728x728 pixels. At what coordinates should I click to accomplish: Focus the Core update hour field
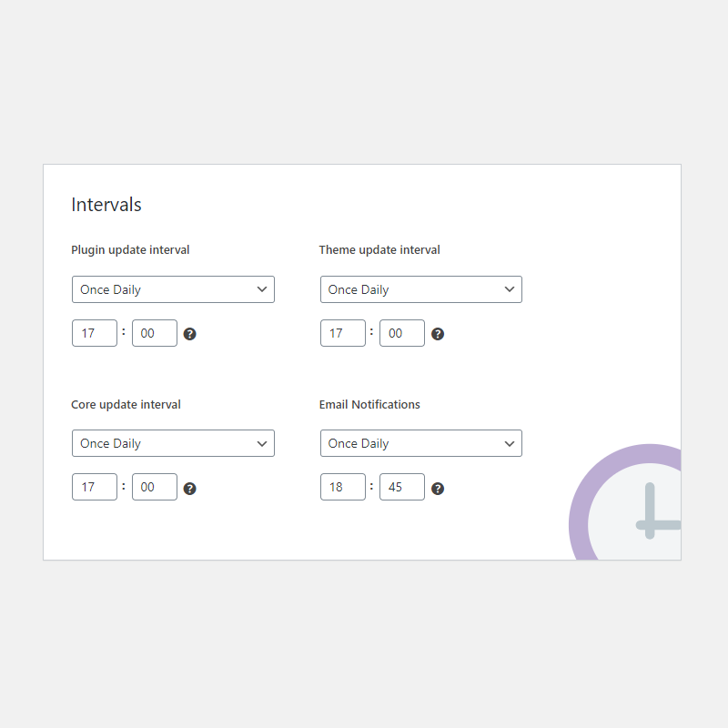(x=95, y=487)
